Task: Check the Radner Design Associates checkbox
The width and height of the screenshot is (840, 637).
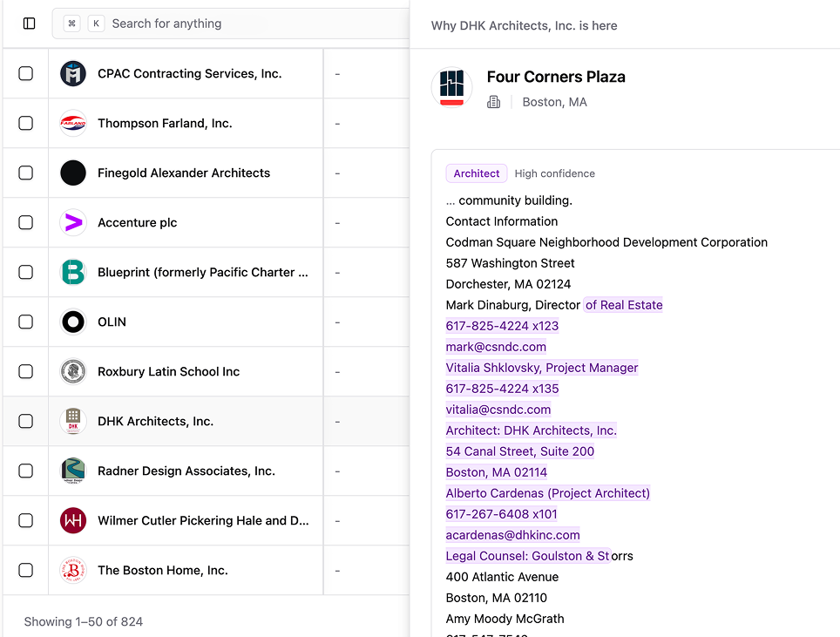Action: 26,471
